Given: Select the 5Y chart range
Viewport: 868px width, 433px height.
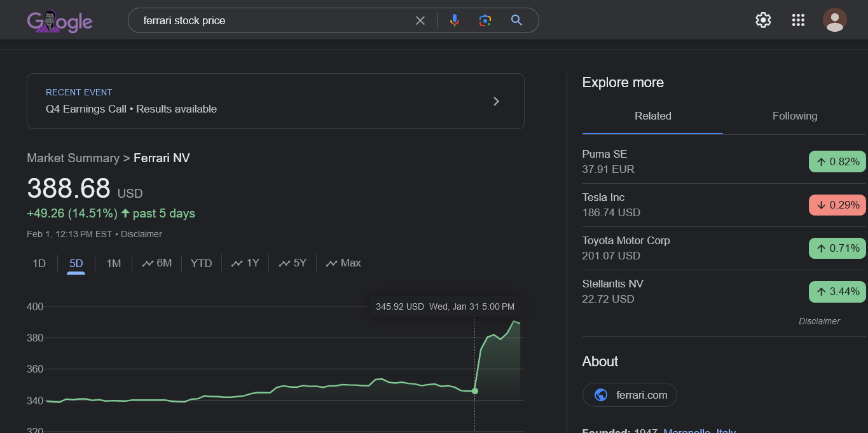Looking at the screenshot, I should [293, 263].
